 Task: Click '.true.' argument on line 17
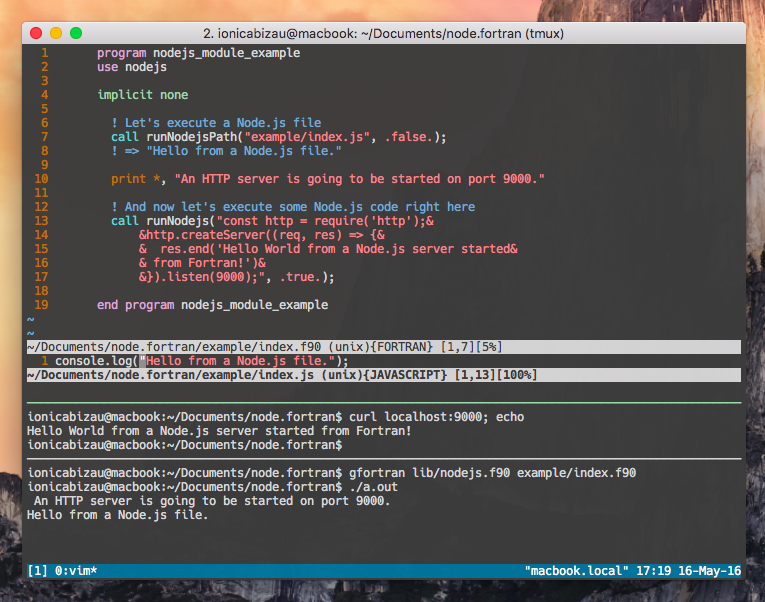(x=301, y=277)
